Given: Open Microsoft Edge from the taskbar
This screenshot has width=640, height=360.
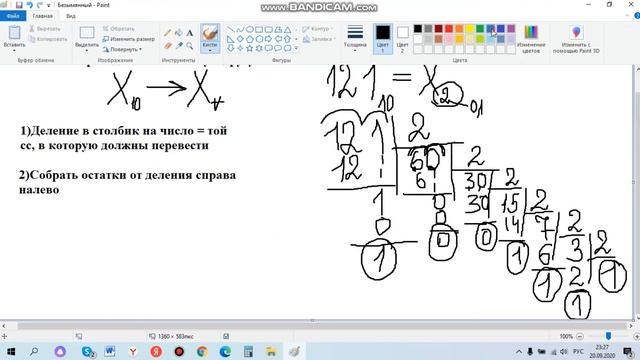Looking at the screenshot, I should (x=225, y=351).
